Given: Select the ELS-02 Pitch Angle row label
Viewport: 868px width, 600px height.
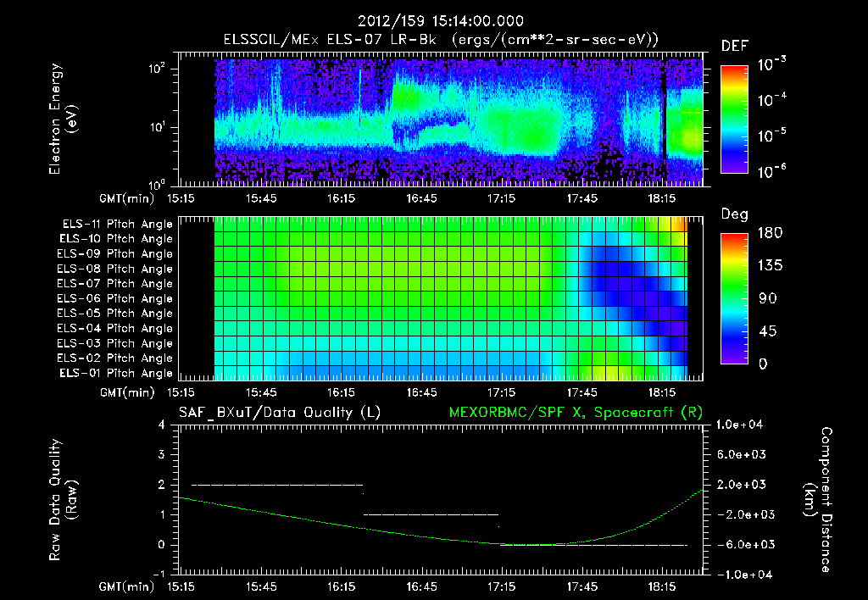Looking at the screenshot, I should (114, 358).
